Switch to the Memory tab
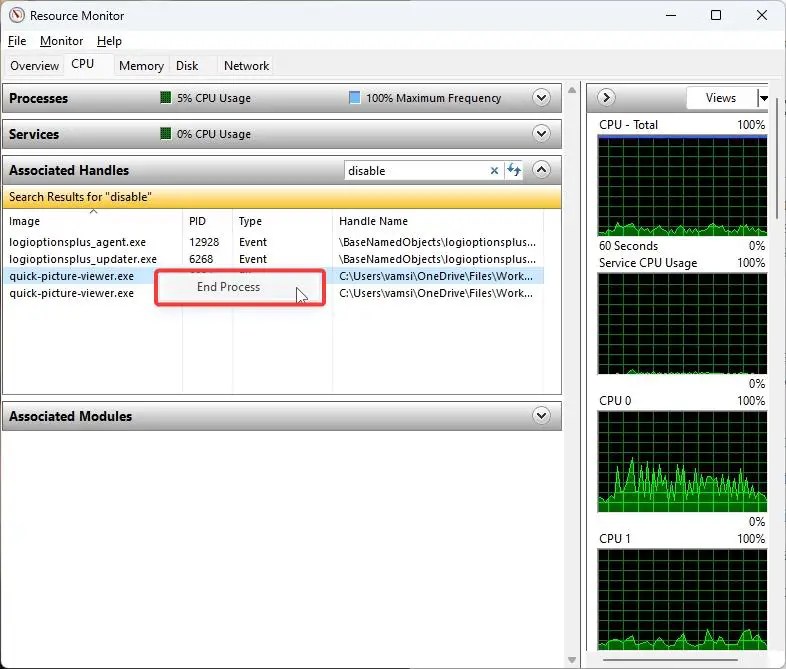Screen dimensions: 786x669 pyautogui.click(x=141, y=66)
